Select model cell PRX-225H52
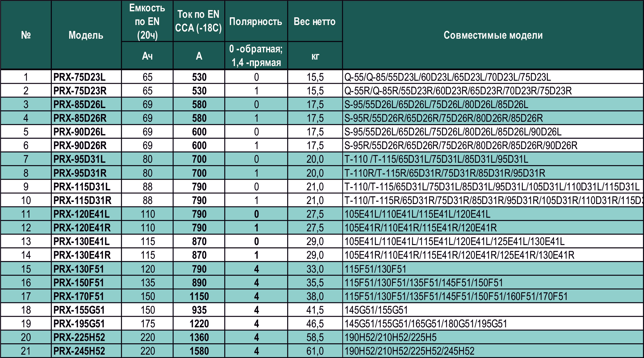The width and height of the screenshot is (644, 358). 86,337
